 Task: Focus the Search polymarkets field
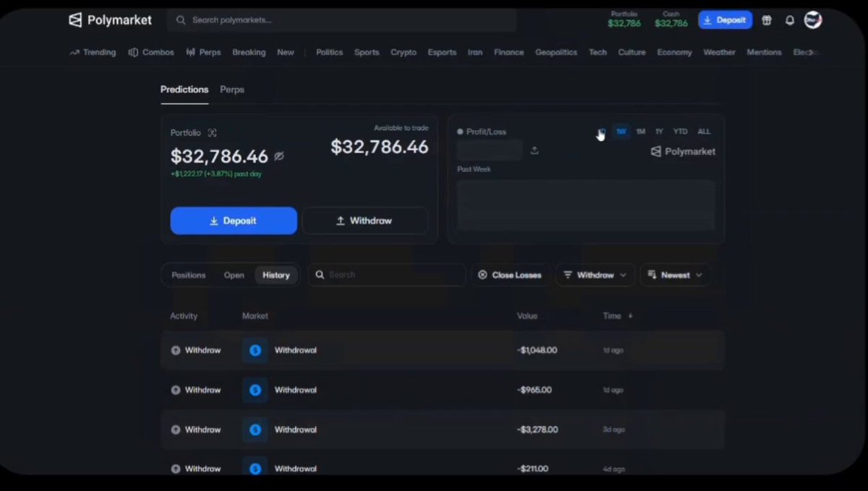341,20
